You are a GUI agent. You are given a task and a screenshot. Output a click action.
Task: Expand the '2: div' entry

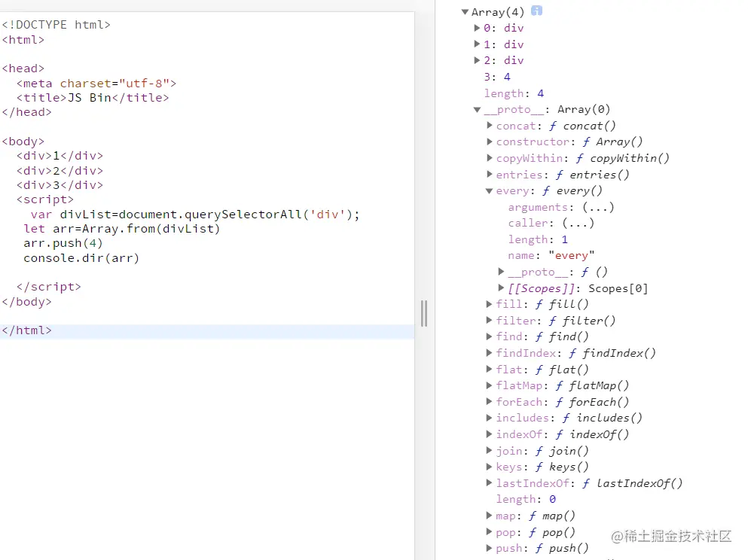pyautogui.click(x=477, y=60)
